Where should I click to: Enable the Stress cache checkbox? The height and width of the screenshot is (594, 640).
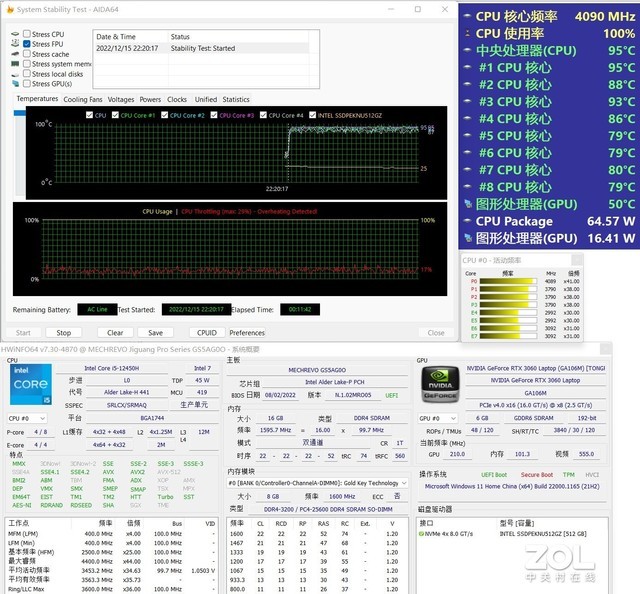click(27, 54)
